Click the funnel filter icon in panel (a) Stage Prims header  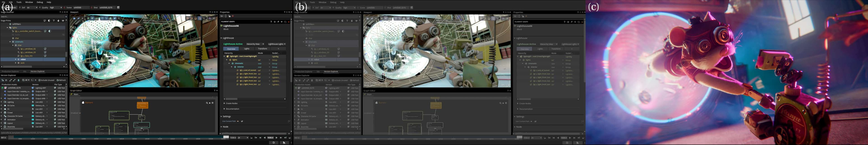pyautogui.click(x=54, y=21)
